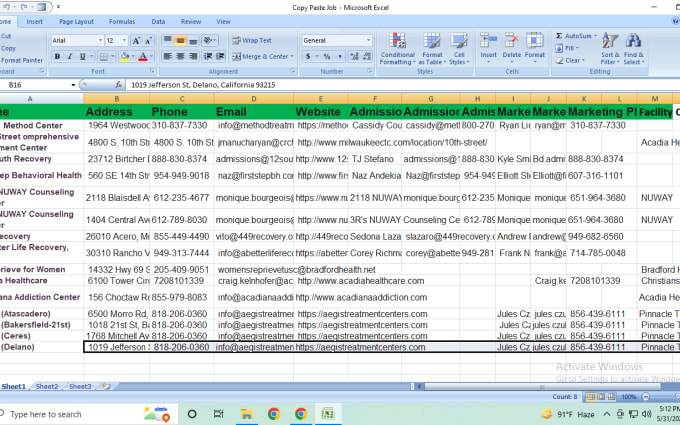
Task: Toggle Bold formatting
Action: click(57, 56)
